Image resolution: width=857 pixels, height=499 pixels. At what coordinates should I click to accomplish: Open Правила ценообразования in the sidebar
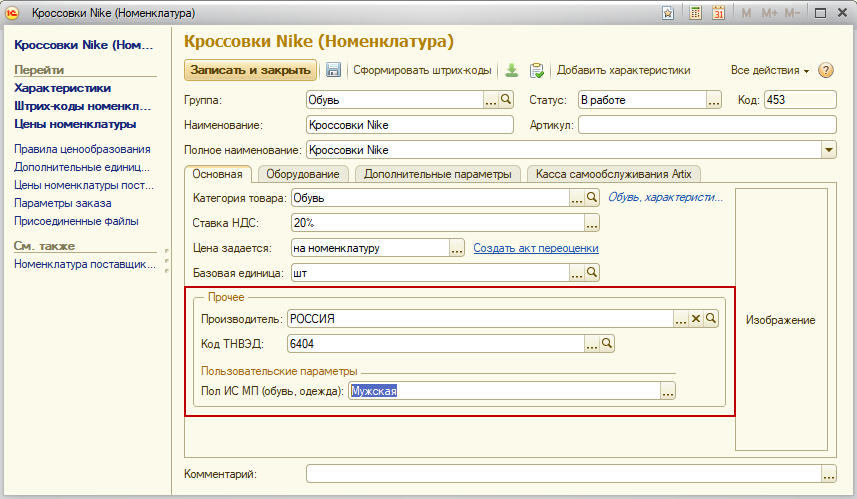coord(82,149)
